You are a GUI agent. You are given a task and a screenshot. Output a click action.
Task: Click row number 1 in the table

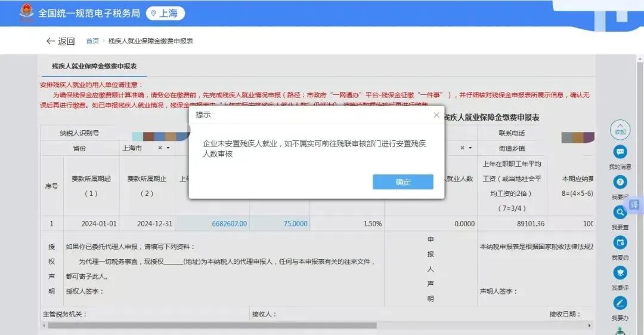pyautogui.click(x=52, y=223)
